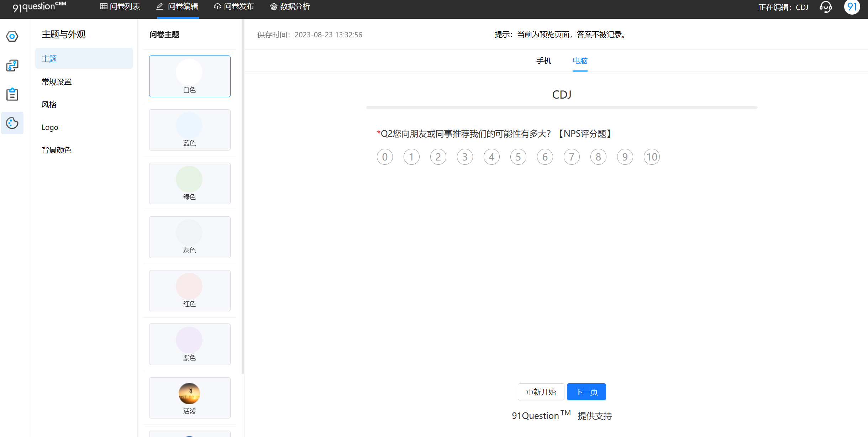Select the palette theme sidebar icon
This screenshot has height=437, width=868.
click(12, 123)
